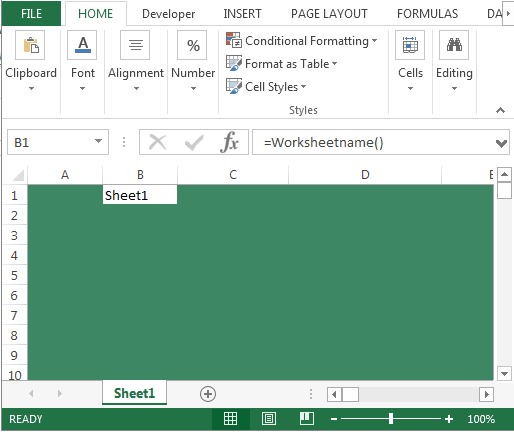Open the Alignment group icon
Screen dimensions: 514x432
point(135,45)
